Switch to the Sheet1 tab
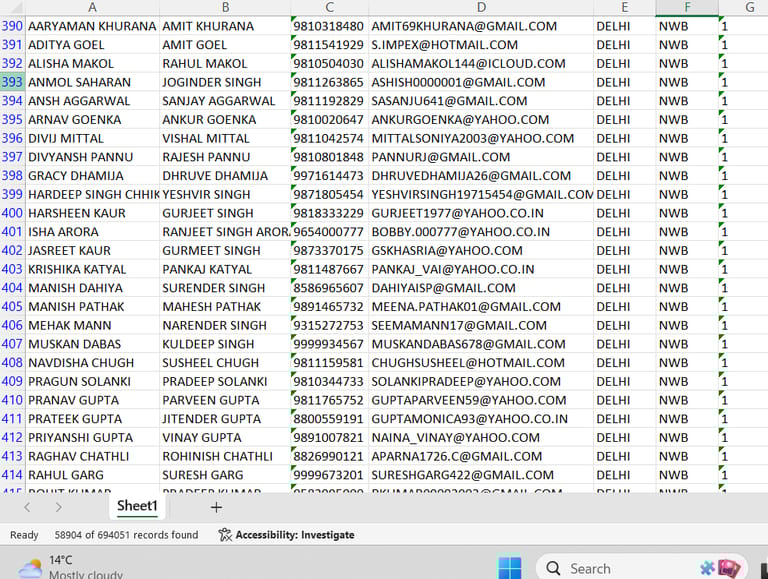Image resolution: width=768 pixels, height=579 pixels. point(137,506)
